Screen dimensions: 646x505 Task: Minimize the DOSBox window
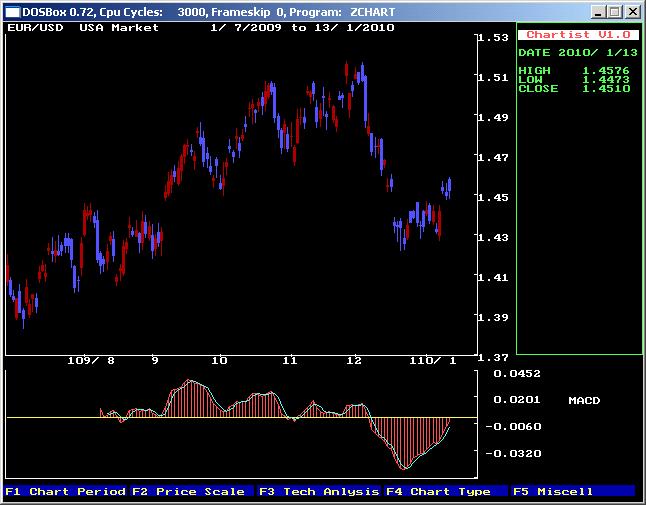598,12
